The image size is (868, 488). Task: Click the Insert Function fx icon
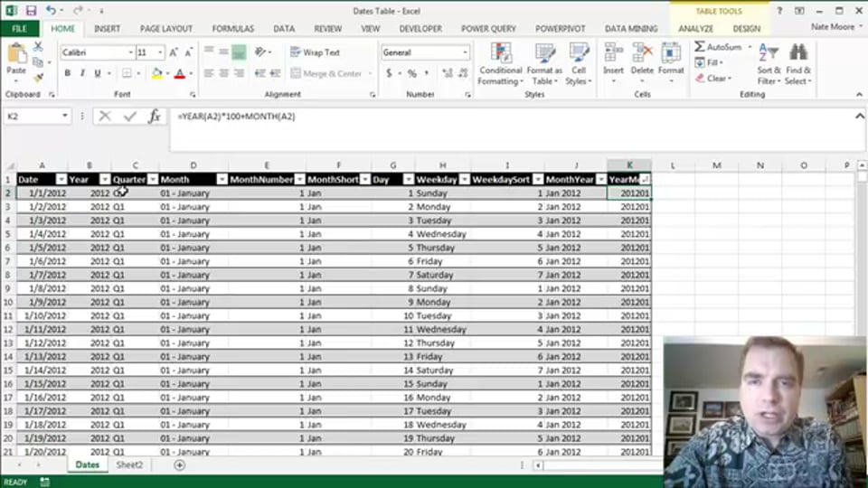155,117
